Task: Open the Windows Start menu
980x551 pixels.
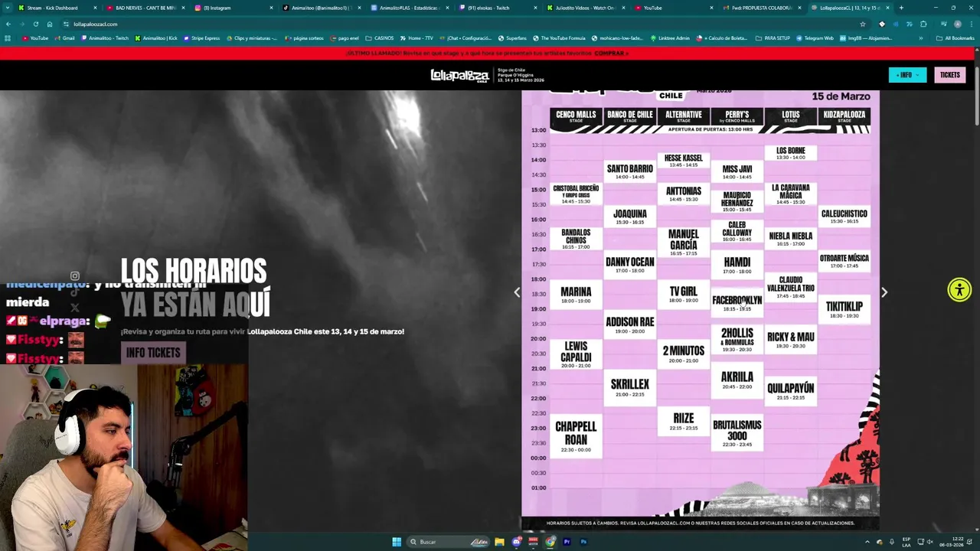Action: point(397,542)
